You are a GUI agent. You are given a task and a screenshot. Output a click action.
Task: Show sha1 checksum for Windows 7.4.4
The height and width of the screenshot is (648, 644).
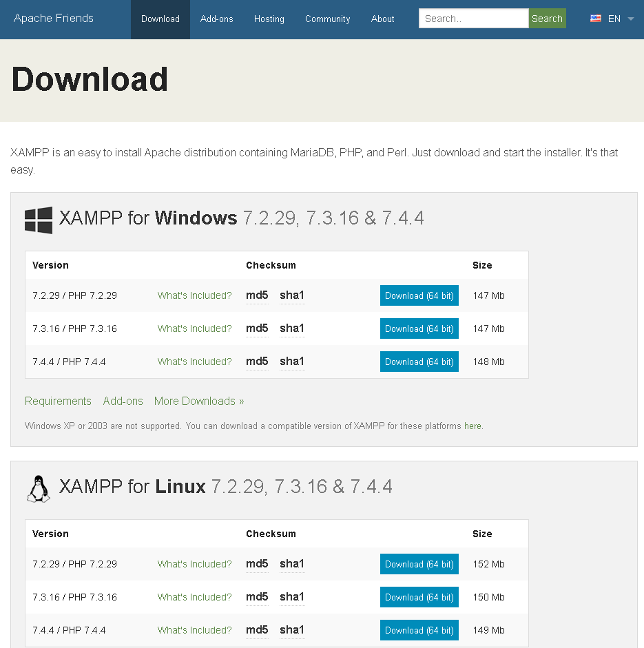pyautogui.click(x=292, y=362)
